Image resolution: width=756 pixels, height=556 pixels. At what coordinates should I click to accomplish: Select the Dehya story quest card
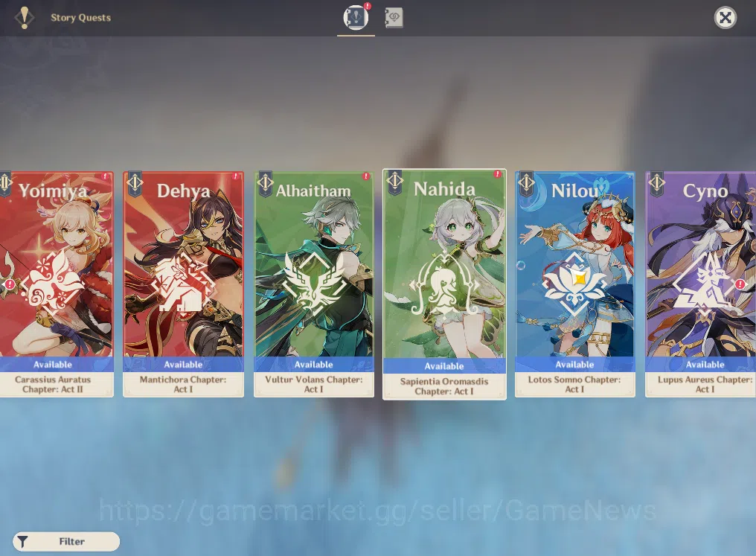[x=183, y=284]
